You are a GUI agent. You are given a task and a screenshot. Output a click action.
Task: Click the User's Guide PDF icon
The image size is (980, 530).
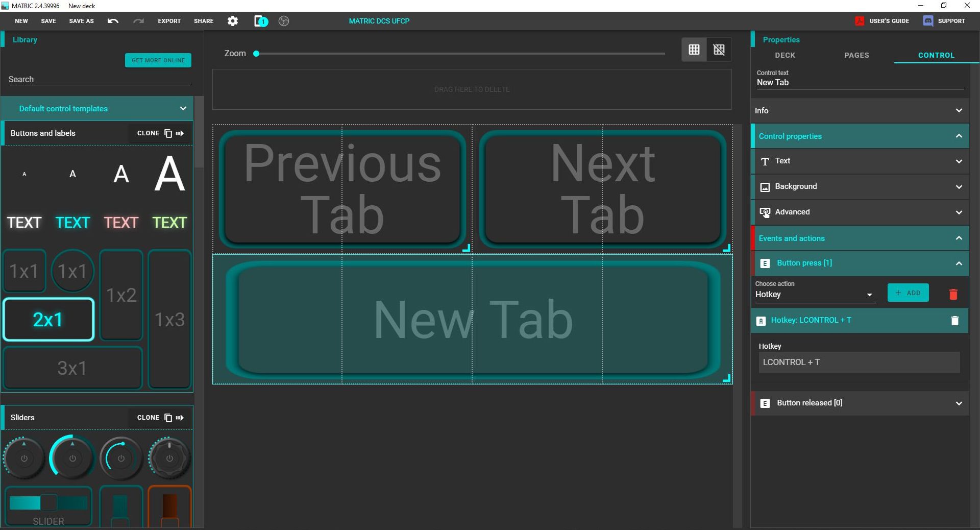[860, 21]
